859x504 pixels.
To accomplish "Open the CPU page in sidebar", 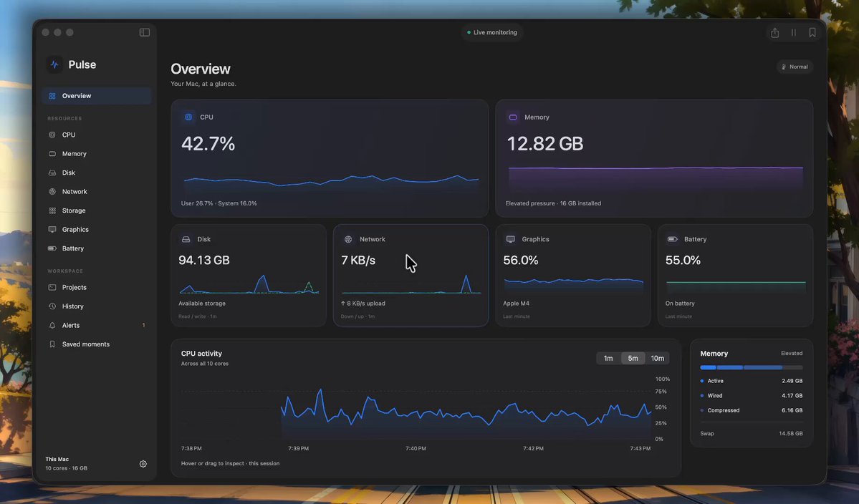I will [97, 135].
